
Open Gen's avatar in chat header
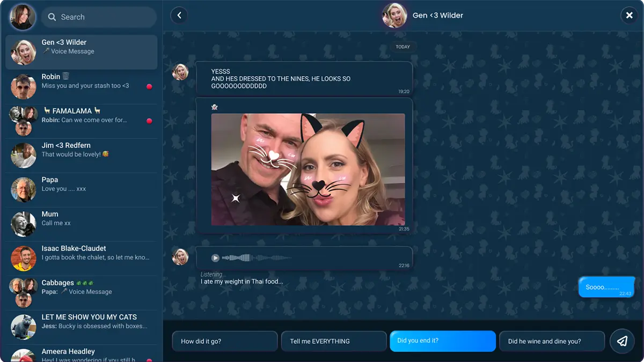(x=394, y=16)
